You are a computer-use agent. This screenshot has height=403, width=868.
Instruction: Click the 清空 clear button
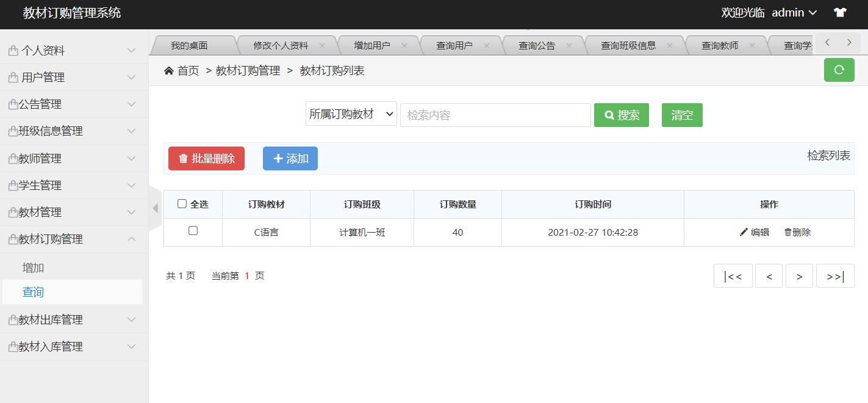pyautogui.click(x=681, y=115)
